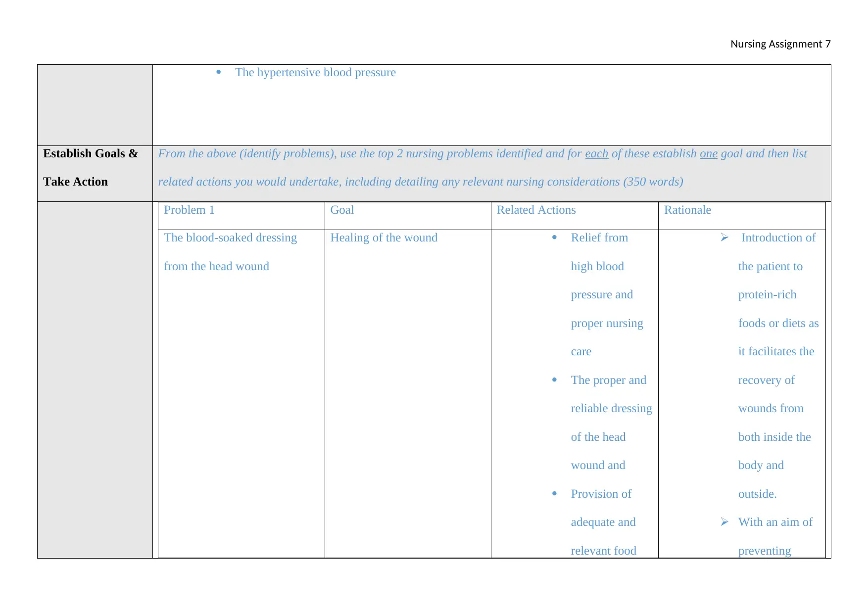Click 'relevant food' text in Related Actions
The image size is (868, 614).
click(x=603, y=551)
